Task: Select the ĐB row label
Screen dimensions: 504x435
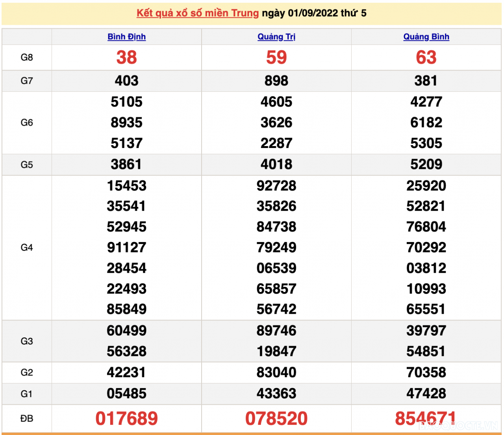Action: (x=26, y=418)
